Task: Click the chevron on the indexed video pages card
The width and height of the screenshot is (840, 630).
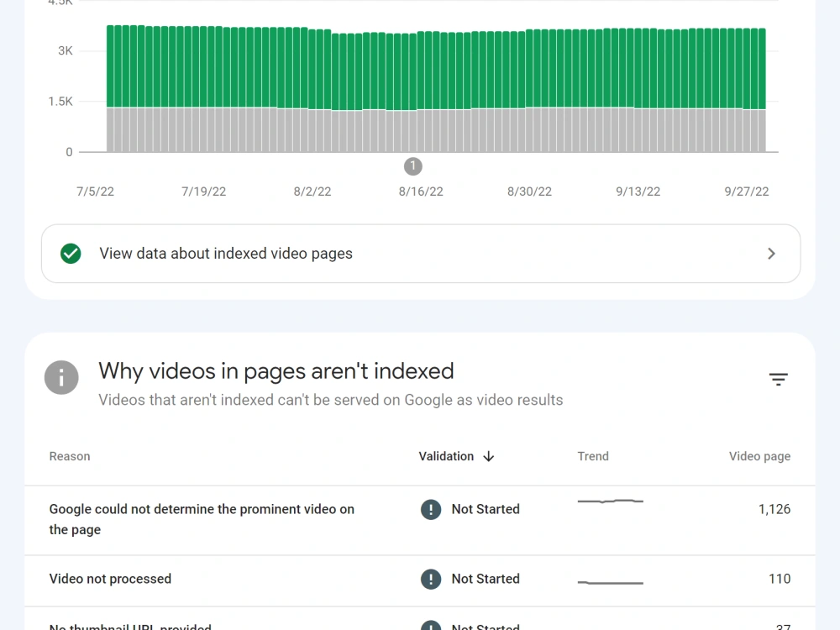Action: 771,253
